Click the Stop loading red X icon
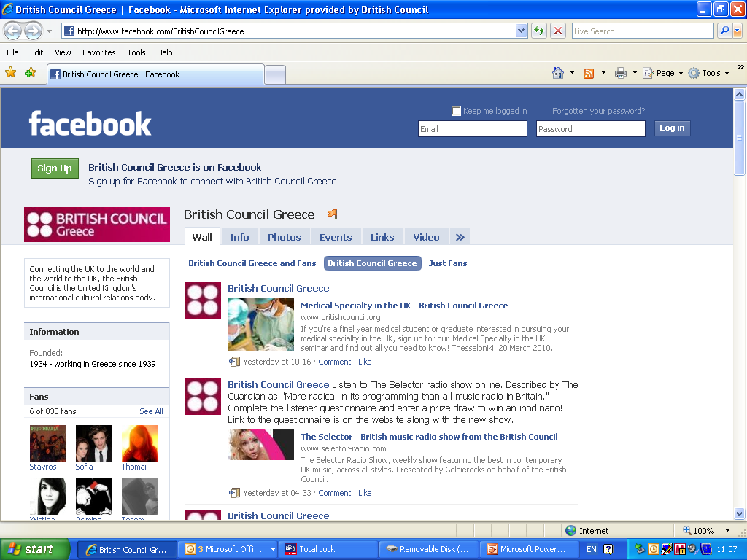 pyautogui.click(x=558, y=31)
